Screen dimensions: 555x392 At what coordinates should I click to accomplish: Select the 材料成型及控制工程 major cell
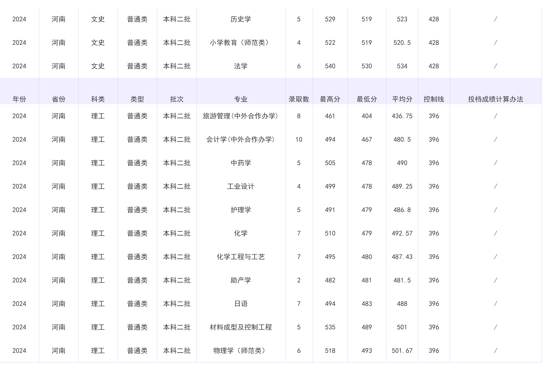click(x=241, y=327)
